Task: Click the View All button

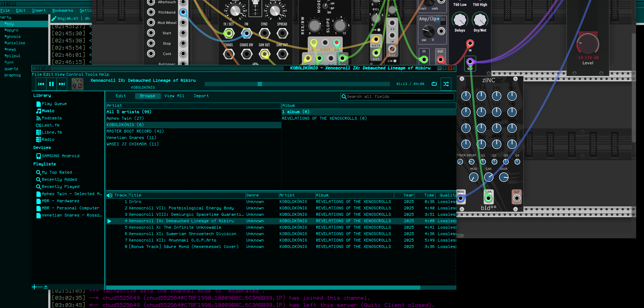Action: point(174,96)
